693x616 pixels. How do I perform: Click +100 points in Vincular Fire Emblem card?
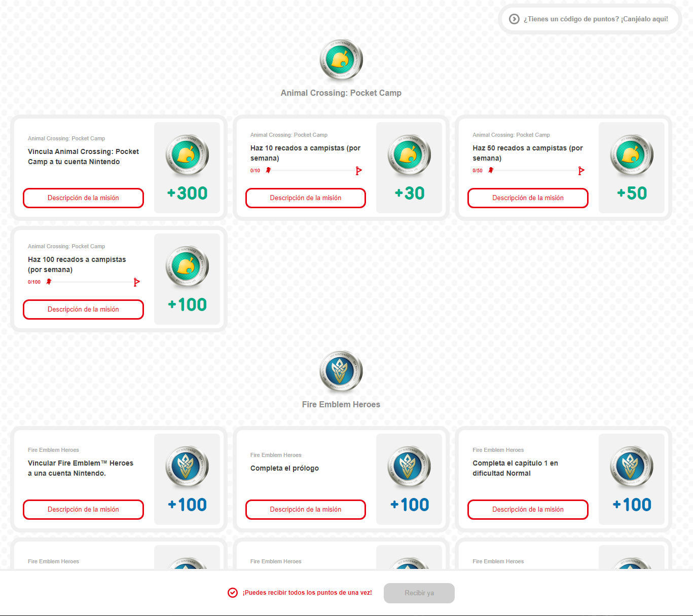click(x=187, y=505)
